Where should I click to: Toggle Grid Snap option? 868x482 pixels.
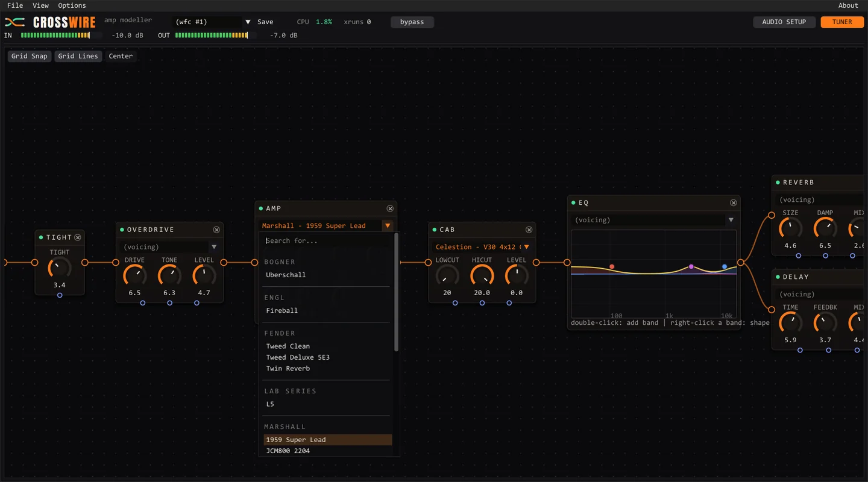(x=30, y=56)
